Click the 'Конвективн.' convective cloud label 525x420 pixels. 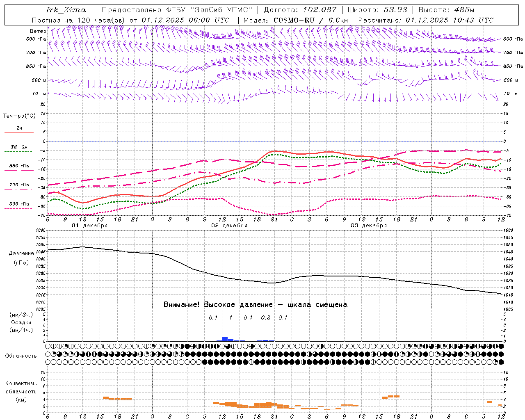(x=21, y=383)
